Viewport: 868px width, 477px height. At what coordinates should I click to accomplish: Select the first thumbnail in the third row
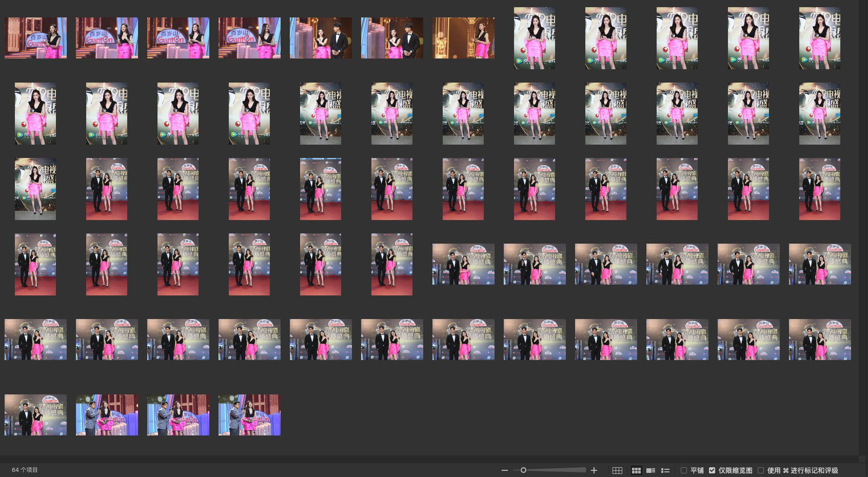coord(35,189)
